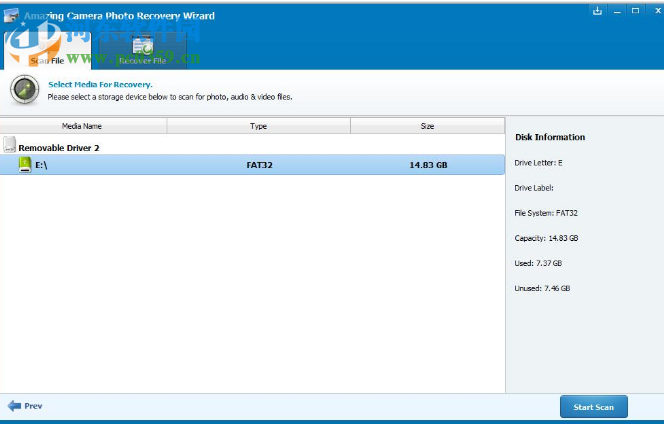
Task: Select the Removable Driver 2 entry
Action: coord(59,148)
